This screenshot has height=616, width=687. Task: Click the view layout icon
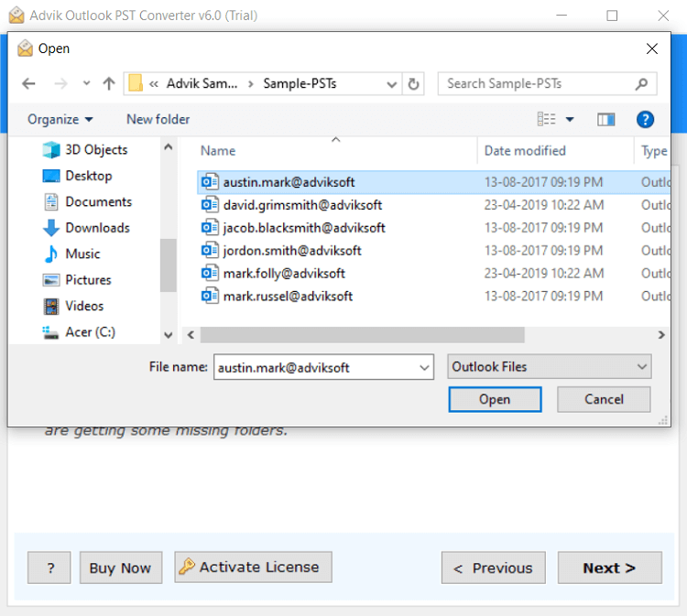pyautogui.click(x=547, y=119)
